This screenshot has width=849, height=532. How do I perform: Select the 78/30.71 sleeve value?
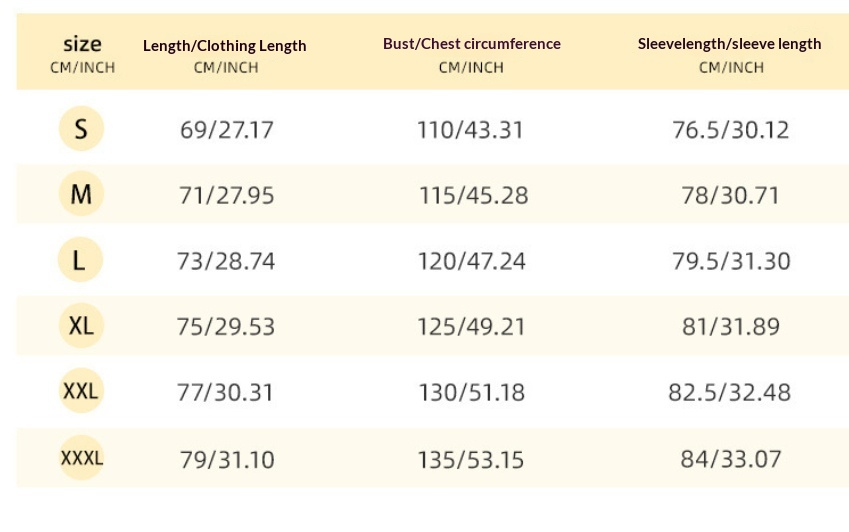730,195
